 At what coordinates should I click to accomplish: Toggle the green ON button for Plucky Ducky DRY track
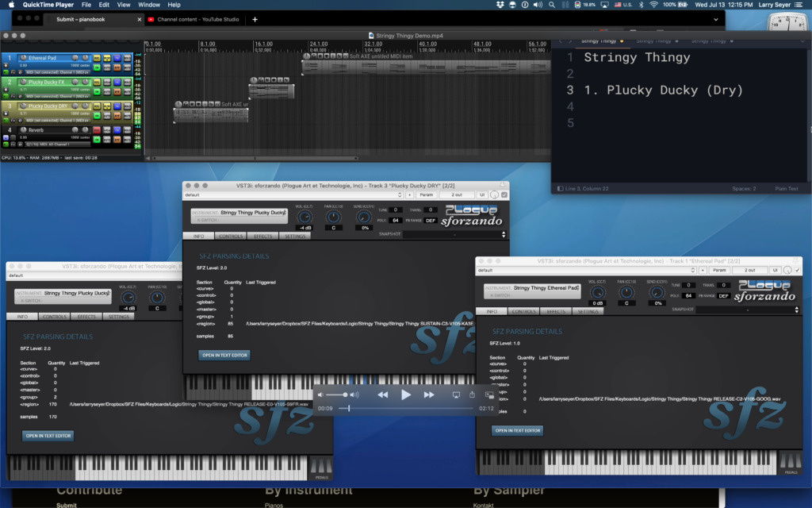pos(97,116)
